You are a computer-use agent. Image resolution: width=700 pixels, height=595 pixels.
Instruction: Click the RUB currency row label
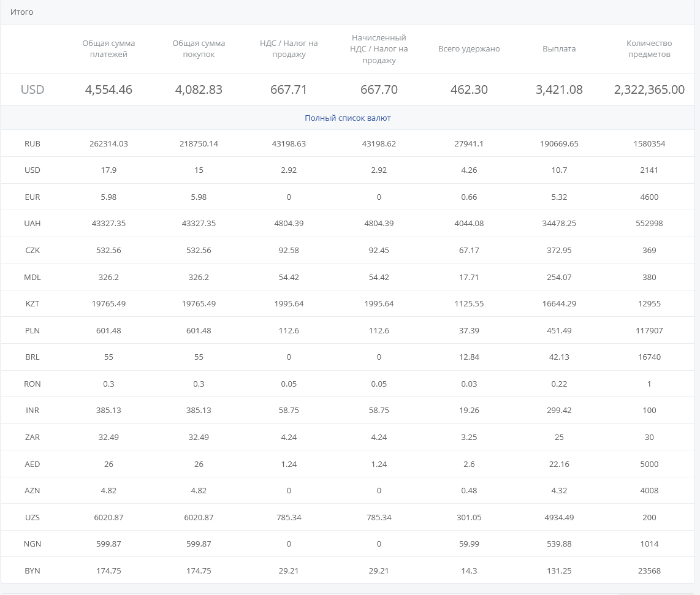pyautogui.click(x=32, y=144)
